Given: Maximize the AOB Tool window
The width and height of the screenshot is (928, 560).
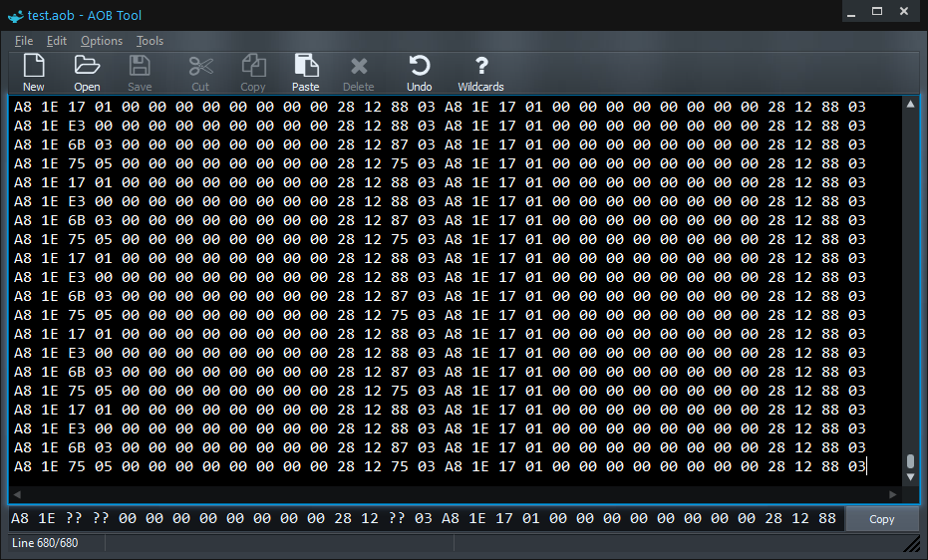Looking at the screenshot, I should [x=877, y=12].
